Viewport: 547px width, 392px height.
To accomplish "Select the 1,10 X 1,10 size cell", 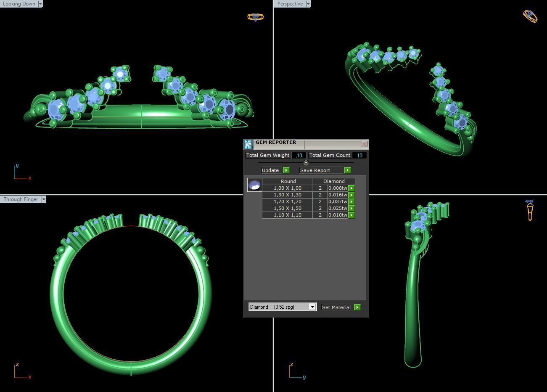I will coord(287,215).
